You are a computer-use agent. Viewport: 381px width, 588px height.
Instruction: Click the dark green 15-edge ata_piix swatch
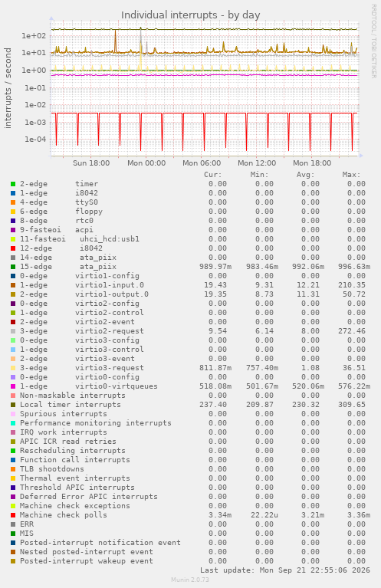(13, 267)
